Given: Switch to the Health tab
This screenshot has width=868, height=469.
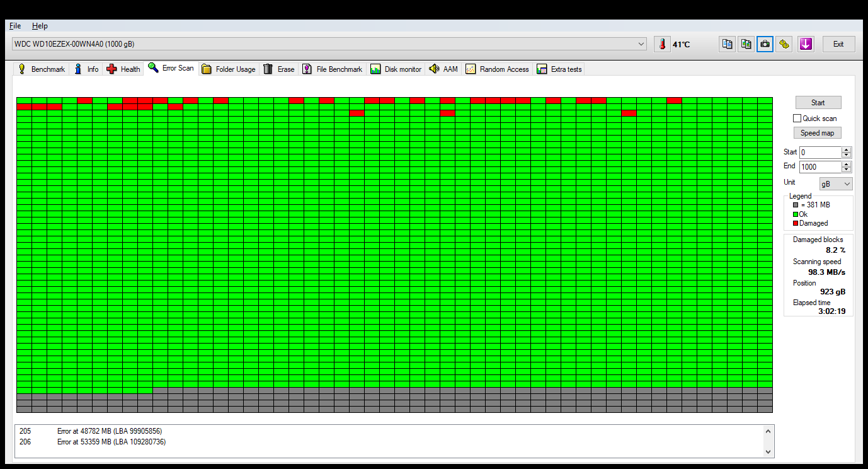Looking at the screenshot, I should [x=123, y=69].
